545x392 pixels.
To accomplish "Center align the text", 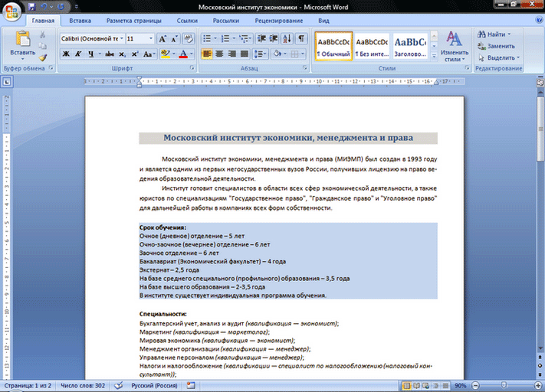I will coord(219,54).
